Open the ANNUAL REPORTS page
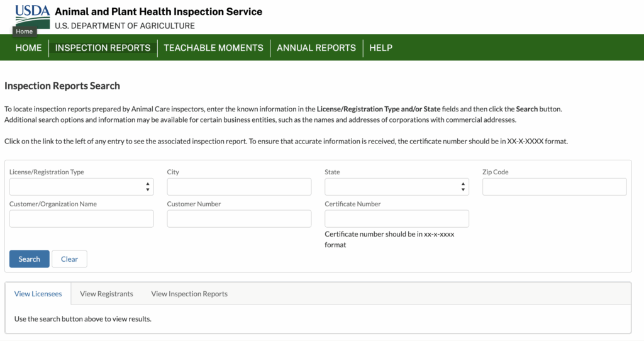This screenshot has width=644, height=341. (x=316, y=48)
